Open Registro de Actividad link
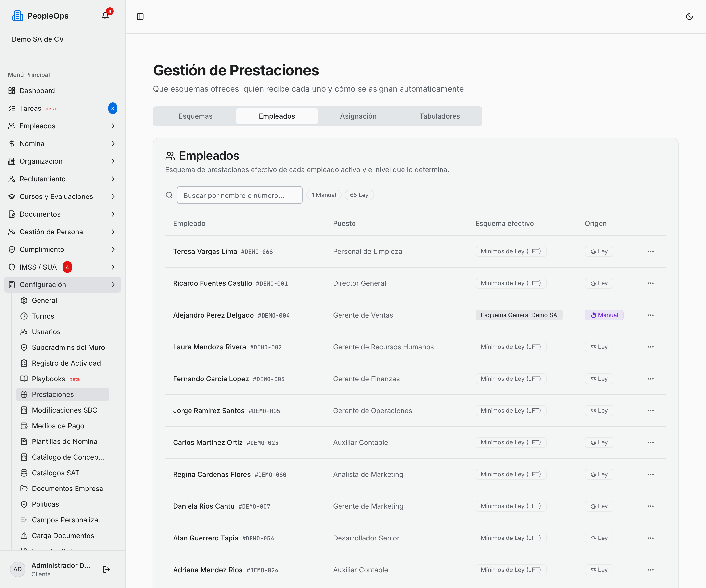The height and width of the screenshot is (588, 706). pos(63,363)
